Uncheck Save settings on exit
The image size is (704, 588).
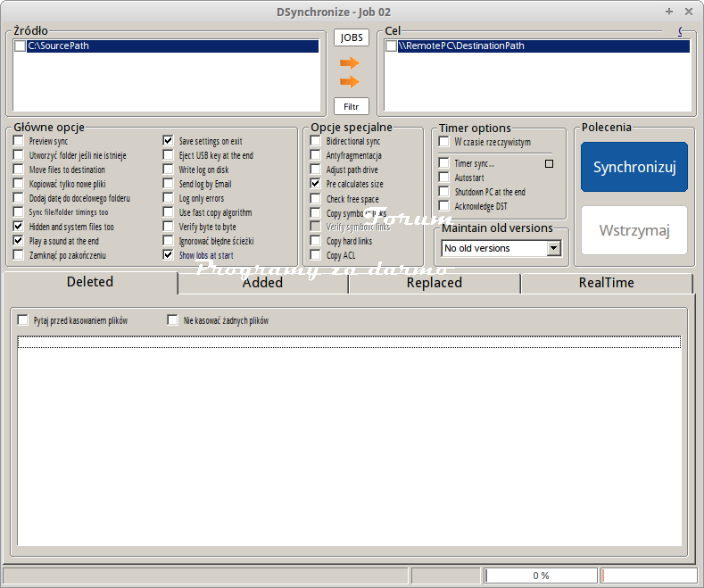168,141
